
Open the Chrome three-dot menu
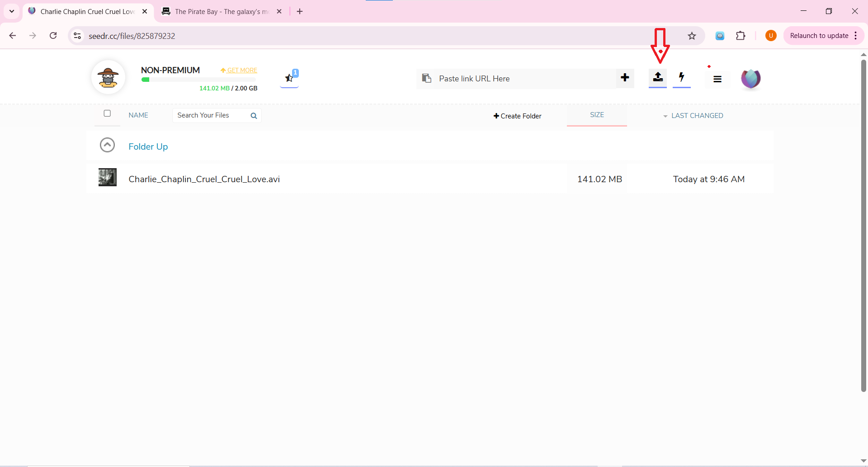pos(856,36)
